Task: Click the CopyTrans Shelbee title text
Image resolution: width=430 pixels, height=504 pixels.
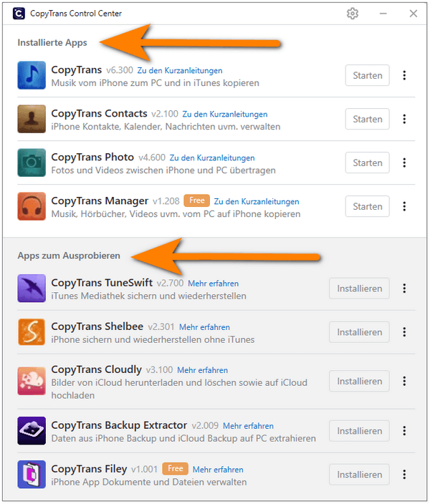Action: 97,326
